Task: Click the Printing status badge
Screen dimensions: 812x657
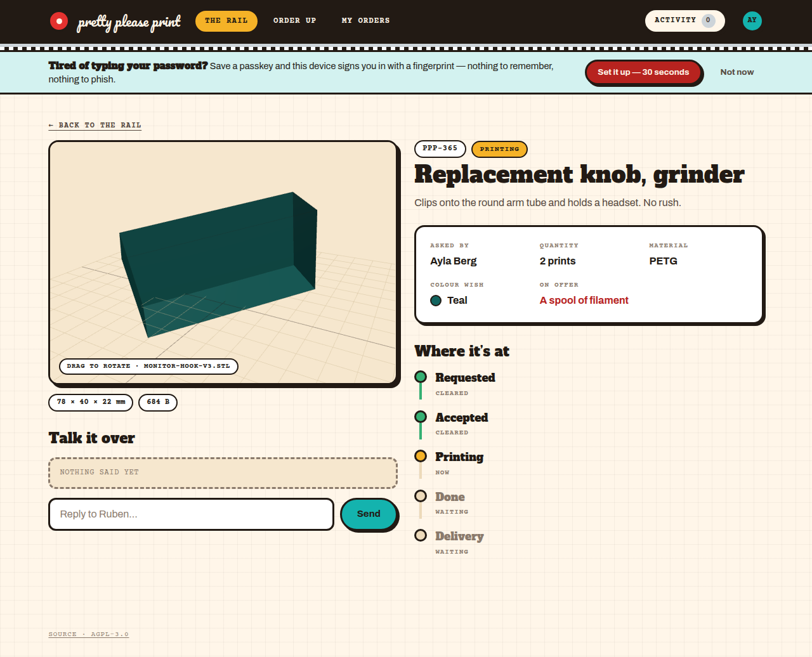Action: pos(500,149)
